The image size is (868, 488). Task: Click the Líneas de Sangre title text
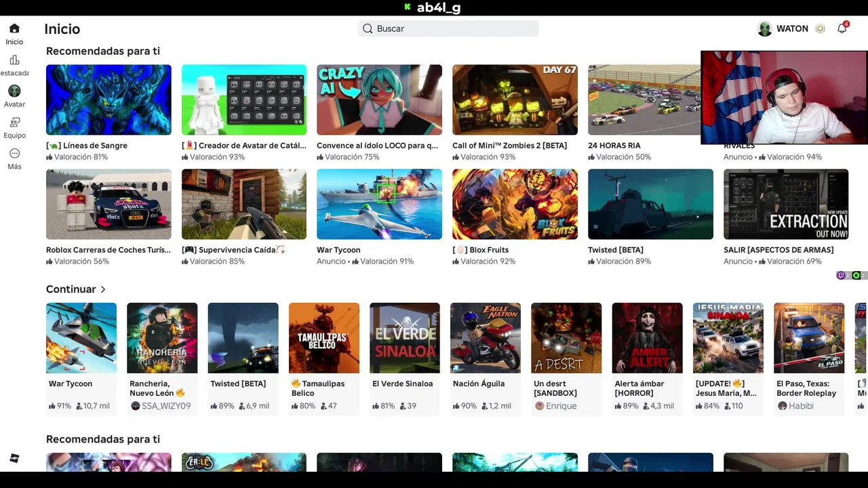(87, 146)
